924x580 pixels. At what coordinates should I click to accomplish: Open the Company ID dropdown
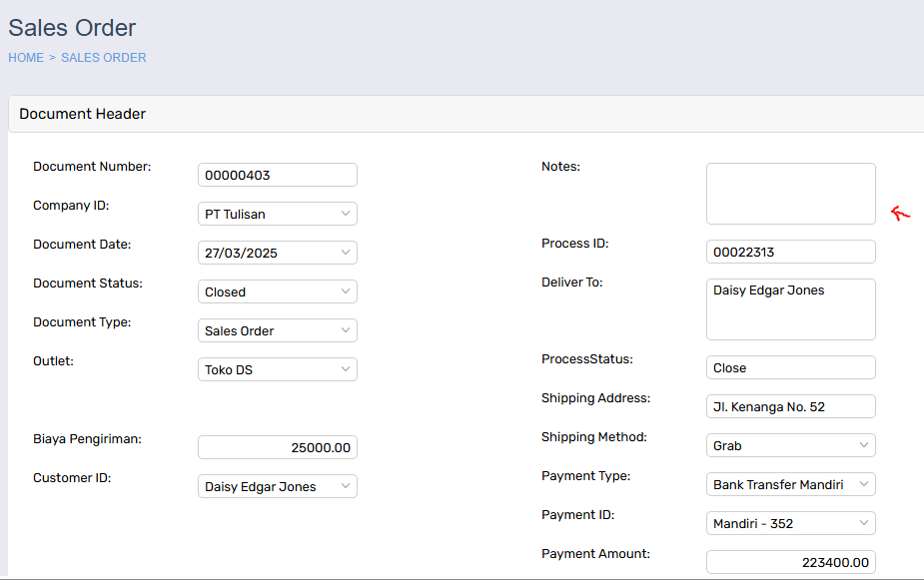[277, 214]
